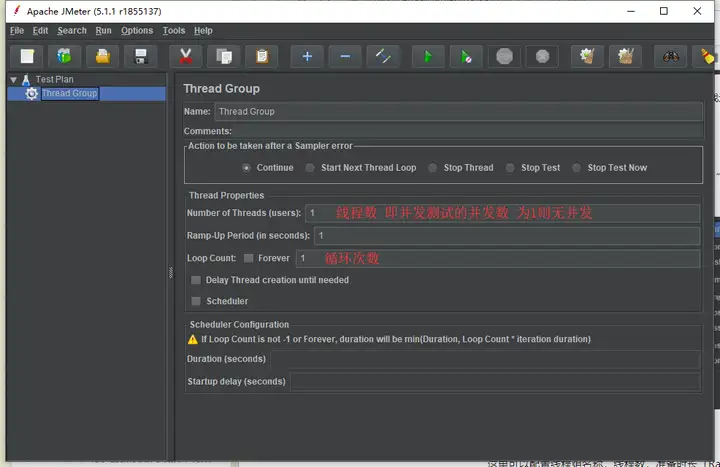Enable the Scheduler checkbox
Screen dimensions: 720x467
click(196, 301)
